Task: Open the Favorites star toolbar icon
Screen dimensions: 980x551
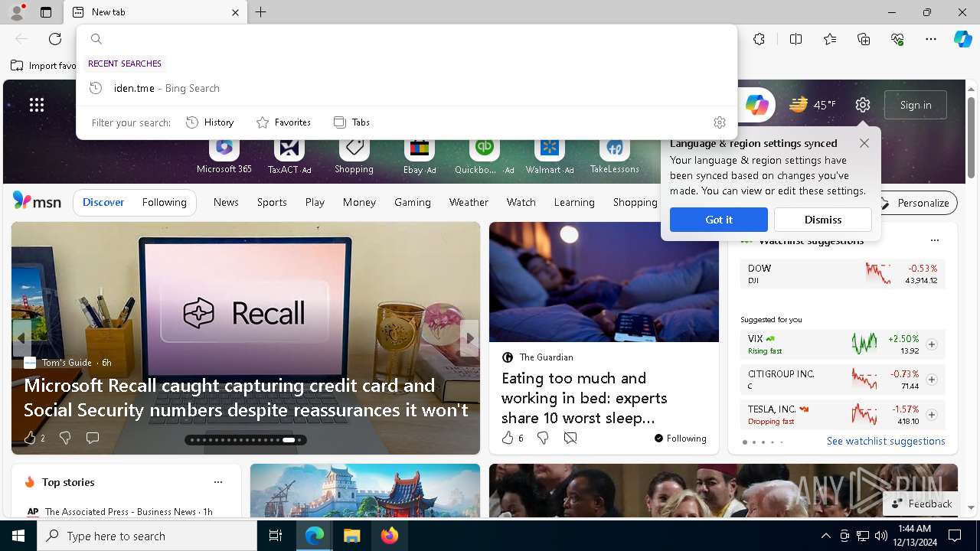Action: [830, 39]
